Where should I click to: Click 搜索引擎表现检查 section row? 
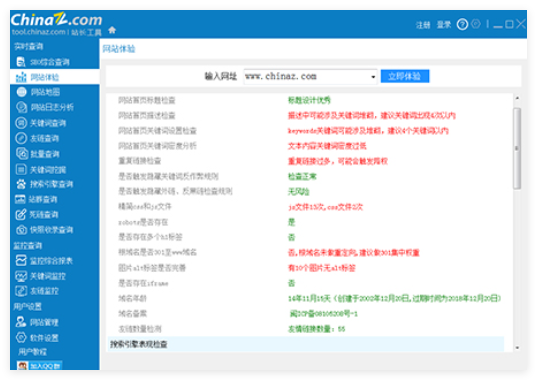(x=305, y=344)
